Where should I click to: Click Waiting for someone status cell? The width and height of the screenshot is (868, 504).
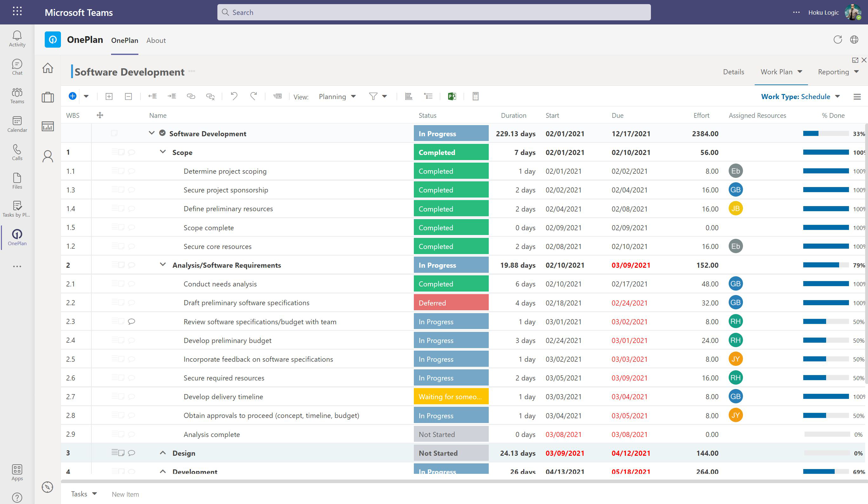(451, 396)
